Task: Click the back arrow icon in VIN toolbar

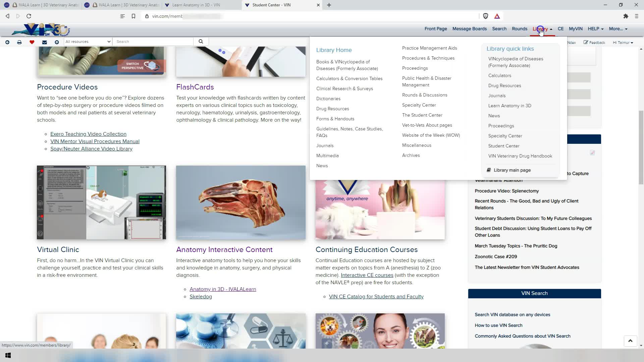Action: (7, 42)
